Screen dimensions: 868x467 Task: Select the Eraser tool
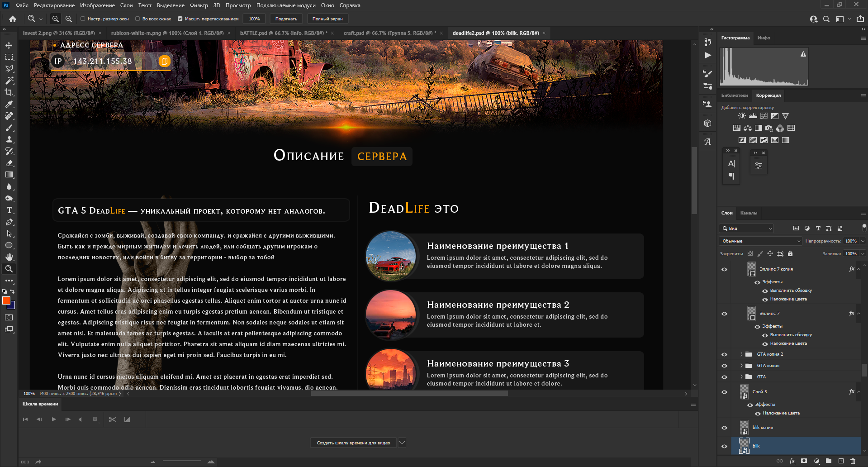(x=9, y=163)
